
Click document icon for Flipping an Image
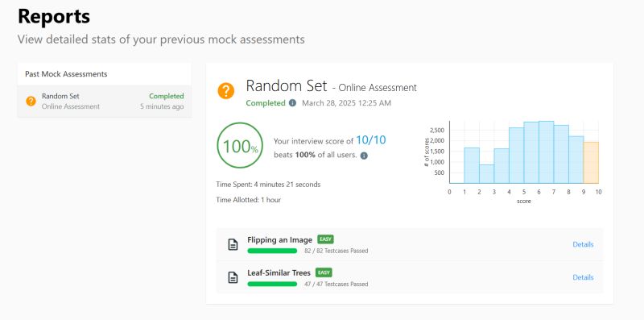(233, 245)
